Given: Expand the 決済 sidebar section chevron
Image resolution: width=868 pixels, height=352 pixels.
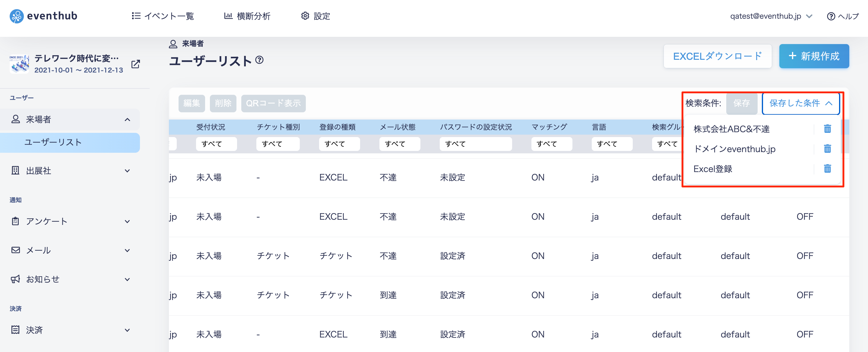Looking at the screenshot, I should 127,330.
